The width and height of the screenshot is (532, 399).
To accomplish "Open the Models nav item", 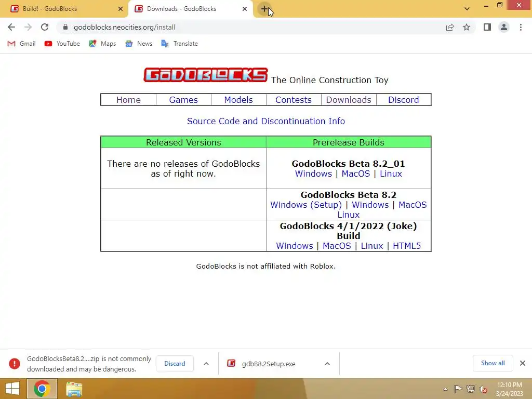I will pyautogui.click(x=238, y=100).
